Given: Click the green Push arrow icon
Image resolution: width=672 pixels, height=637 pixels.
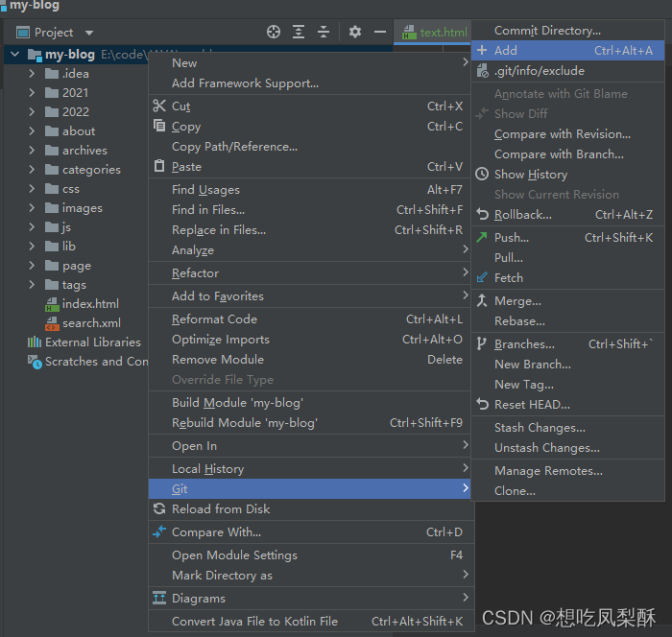Looking at the screenshot, I should [x=482, y=237].
